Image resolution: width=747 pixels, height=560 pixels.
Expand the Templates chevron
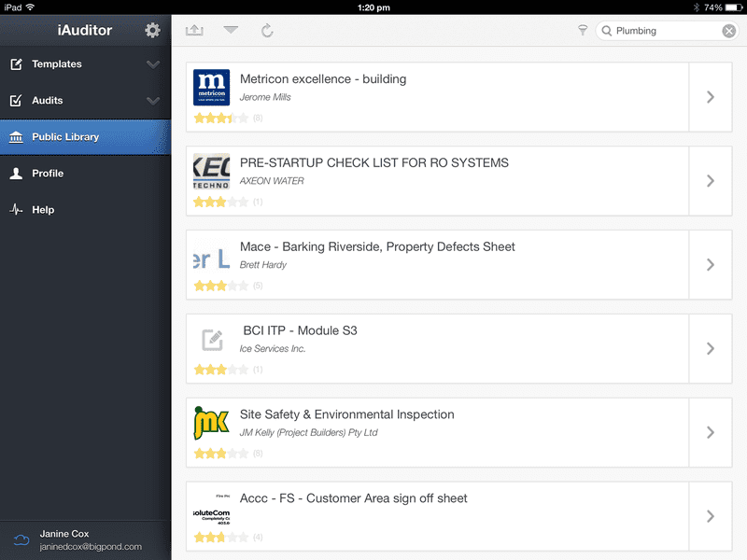tap(153, 64)
